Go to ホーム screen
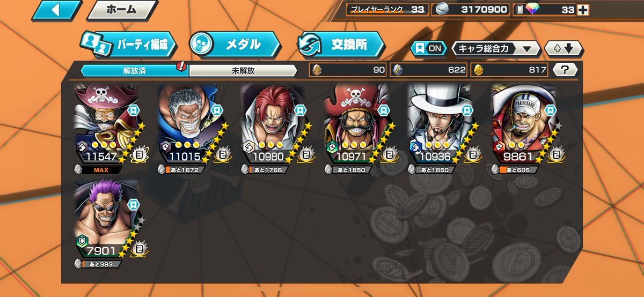Image resolution: width=644 pixels, height=297 pixels. tap(122, 10)
